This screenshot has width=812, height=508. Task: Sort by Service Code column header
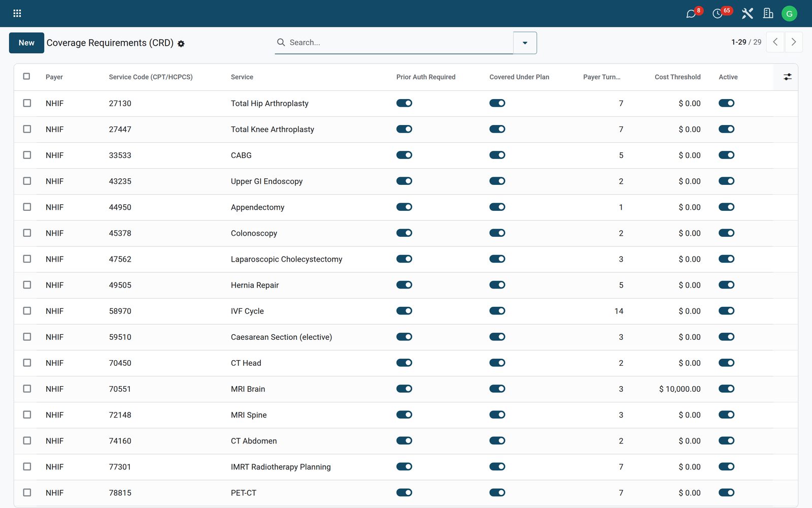pyautogui.click(x=151, y=77)
